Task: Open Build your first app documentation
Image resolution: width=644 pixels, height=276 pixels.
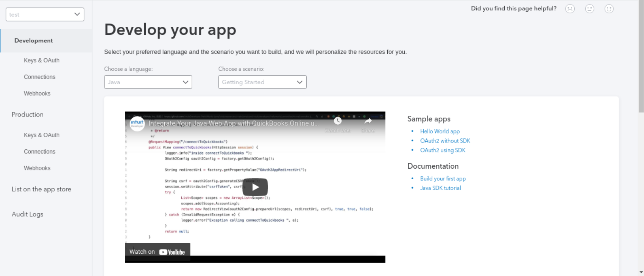Action: (443, 178)
